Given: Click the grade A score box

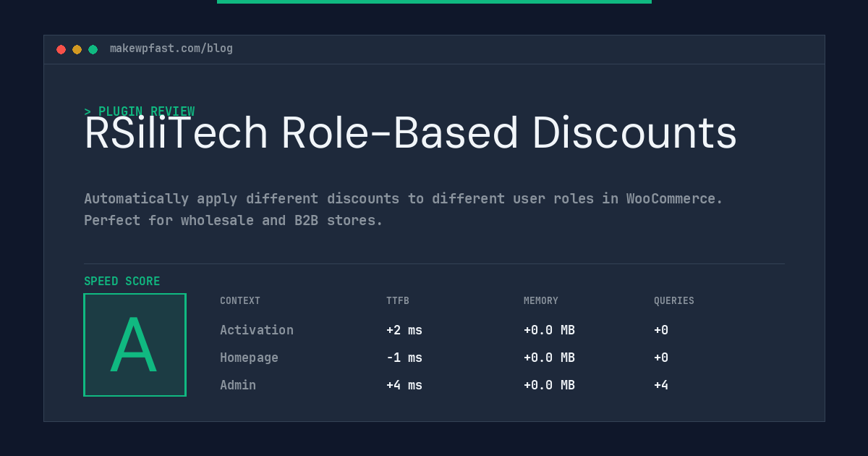Looking at the screenshot, I should (x=135, y=345).
